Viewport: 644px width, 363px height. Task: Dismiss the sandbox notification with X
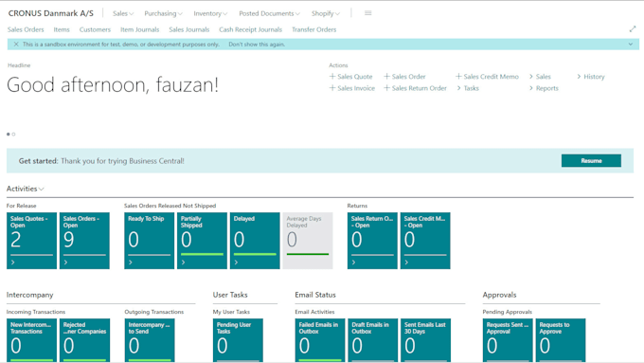16,44
